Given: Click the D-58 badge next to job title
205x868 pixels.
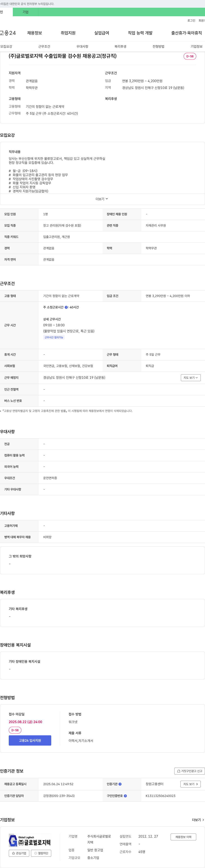Looking at the screenshot, I should click(x=190, y=56).
